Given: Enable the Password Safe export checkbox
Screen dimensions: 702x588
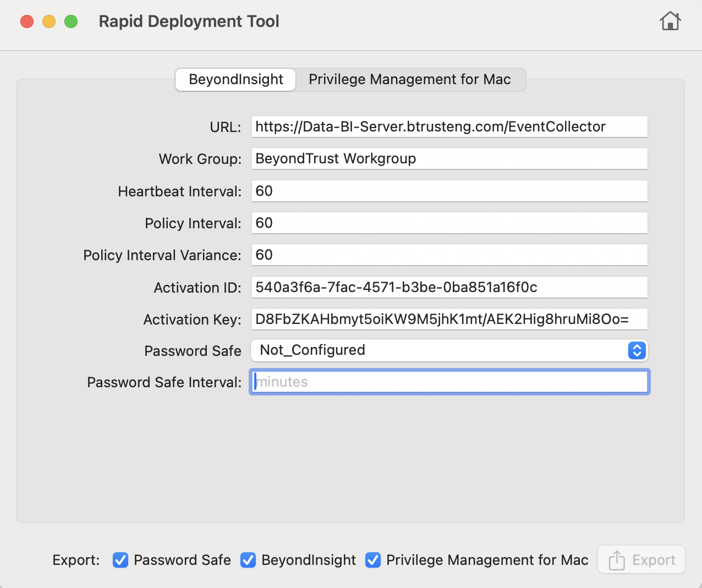Looking at the screenshot, I should pyautogui.click(x=120, y=560).
